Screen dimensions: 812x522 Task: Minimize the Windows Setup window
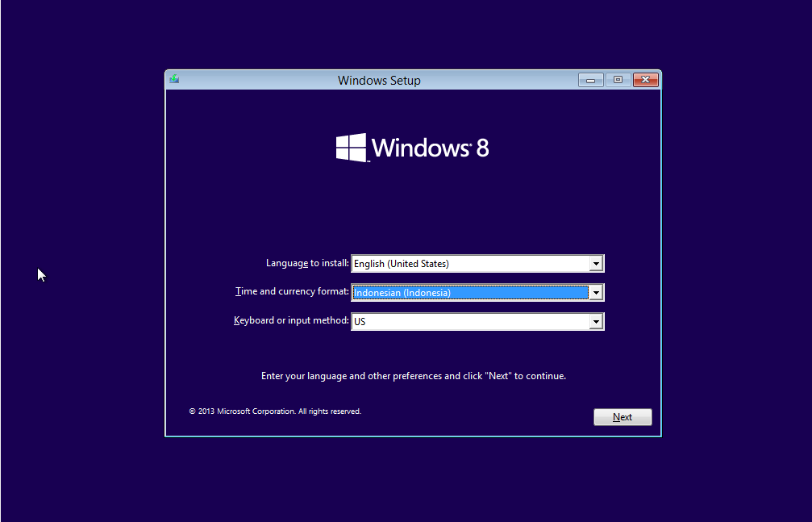click(591, 80)
